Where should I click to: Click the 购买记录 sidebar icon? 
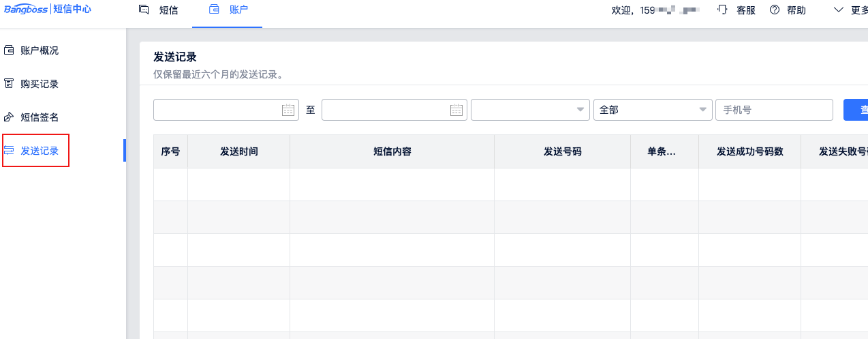coord(10,84)
